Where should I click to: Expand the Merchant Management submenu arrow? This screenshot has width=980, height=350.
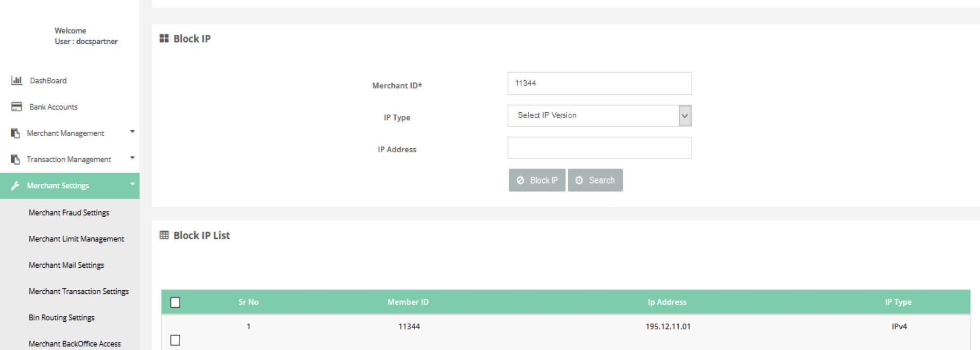tap(132, 132)
